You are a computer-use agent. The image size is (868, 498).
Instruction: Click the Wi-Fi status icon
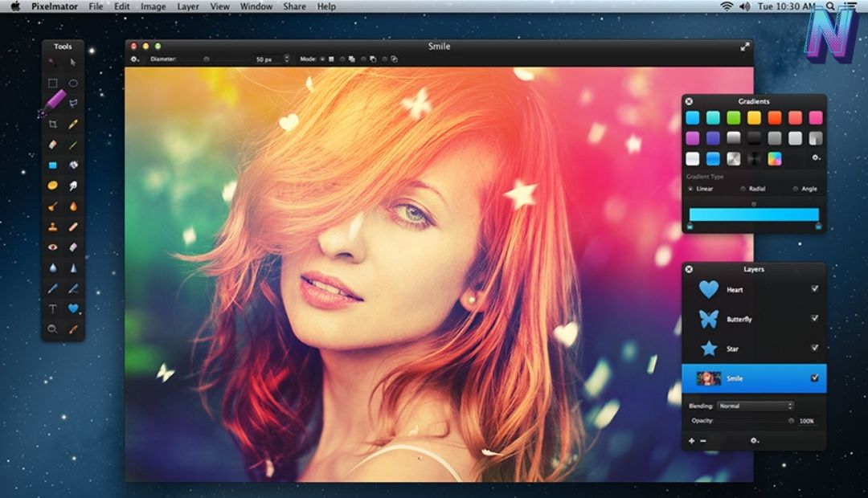pos(727,6)
